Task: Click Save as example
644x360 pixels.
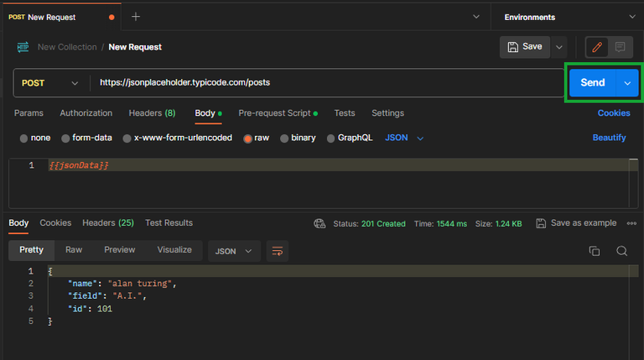Action: 576,223
